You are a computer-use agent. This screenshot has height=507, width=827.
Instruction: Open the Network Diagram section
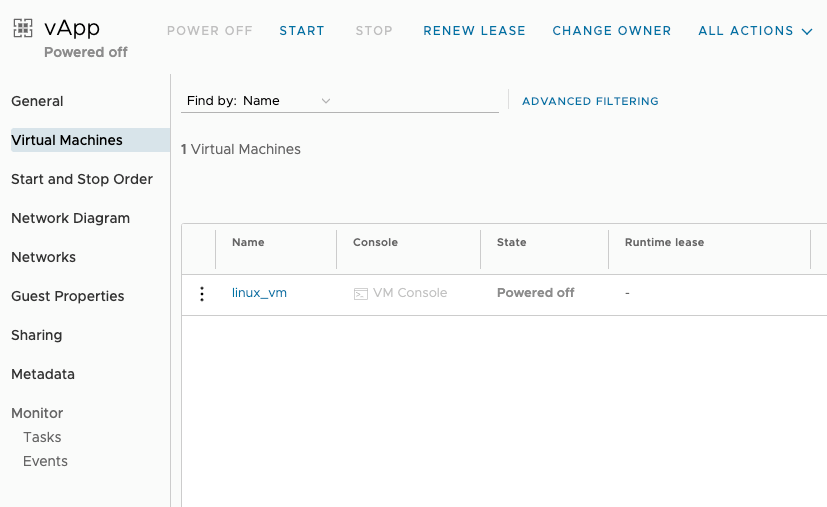(70, 218)
